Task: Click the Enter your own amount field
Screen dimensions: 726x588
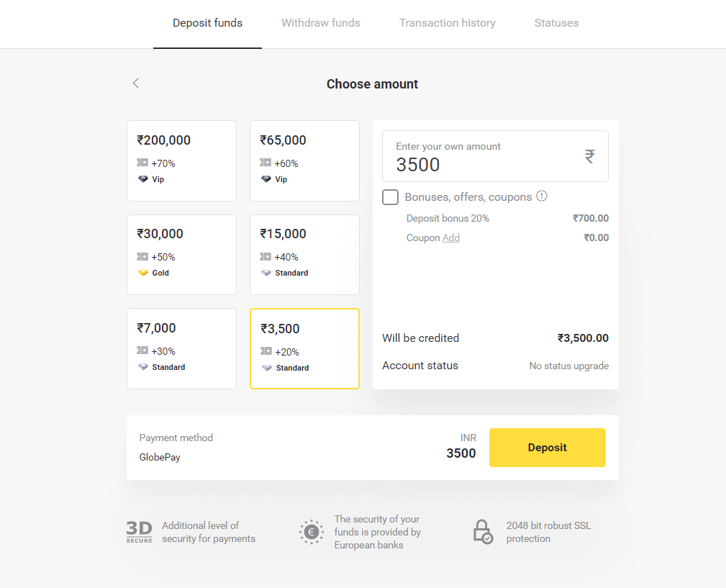Action: point(482,157)
